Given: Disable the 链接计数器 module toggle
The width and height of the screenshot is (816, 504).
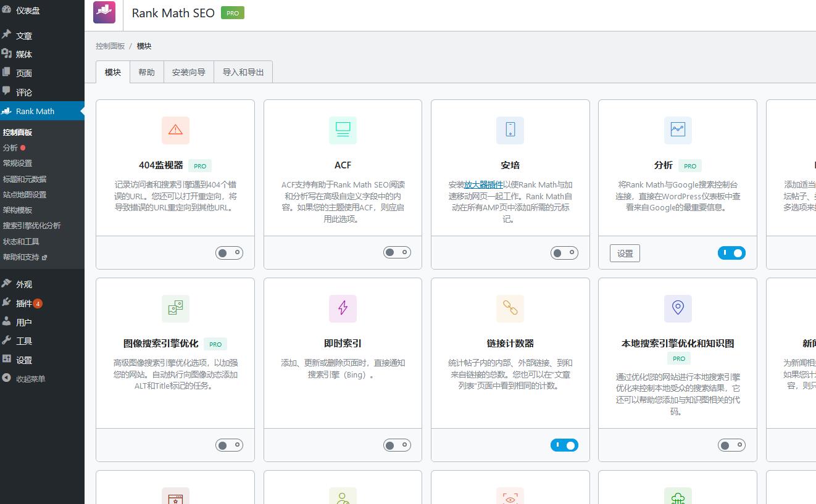Looking at the screenshot, I should (564, 445).
